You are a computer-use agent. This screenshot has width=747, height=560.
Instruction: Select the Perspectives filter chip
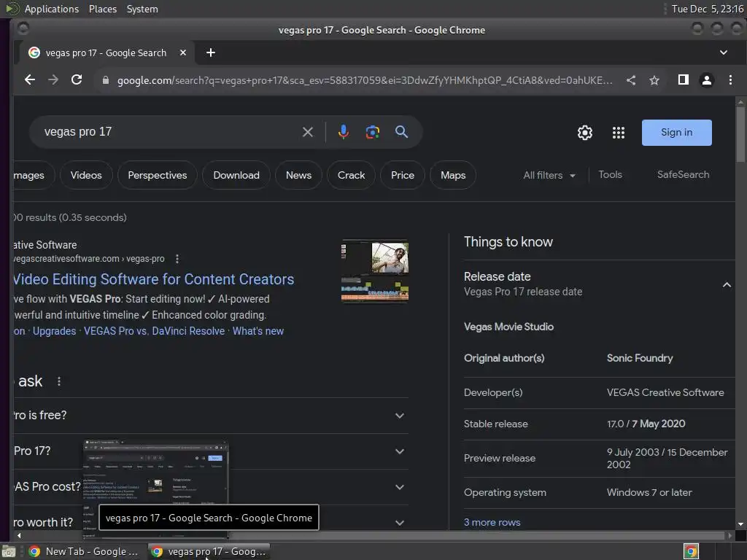coord(158,175)
